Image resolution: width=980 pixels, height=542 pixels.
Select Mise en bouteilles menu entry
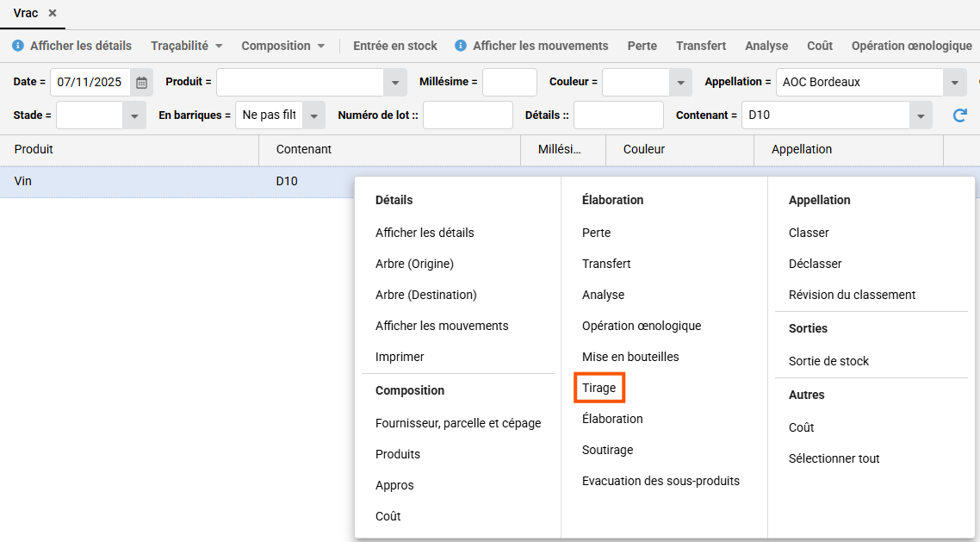630,357
